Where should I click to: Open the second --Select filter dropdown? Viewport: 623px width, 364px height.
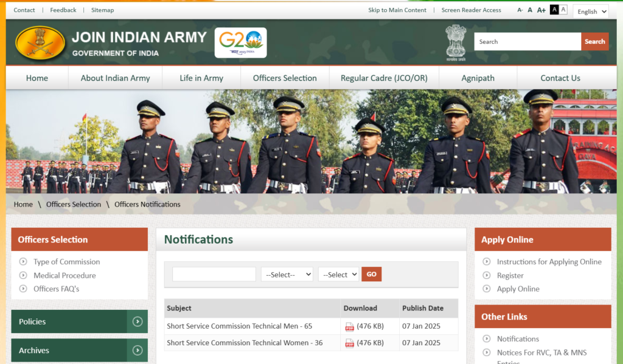coord(338,274)
